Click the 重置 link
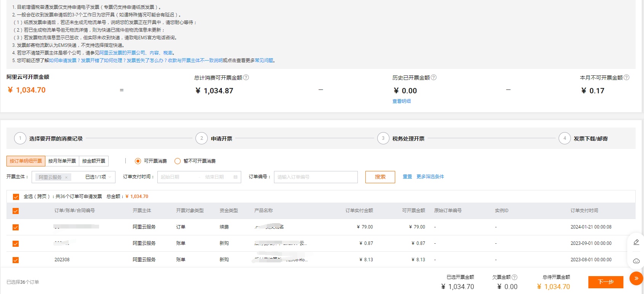 (407, 177)
